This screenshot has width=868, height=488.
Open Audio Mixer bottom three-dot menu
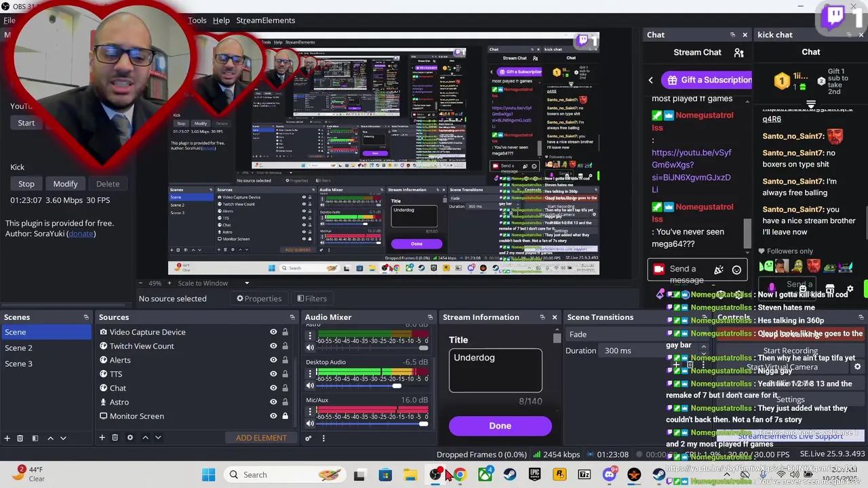(323, 438)
